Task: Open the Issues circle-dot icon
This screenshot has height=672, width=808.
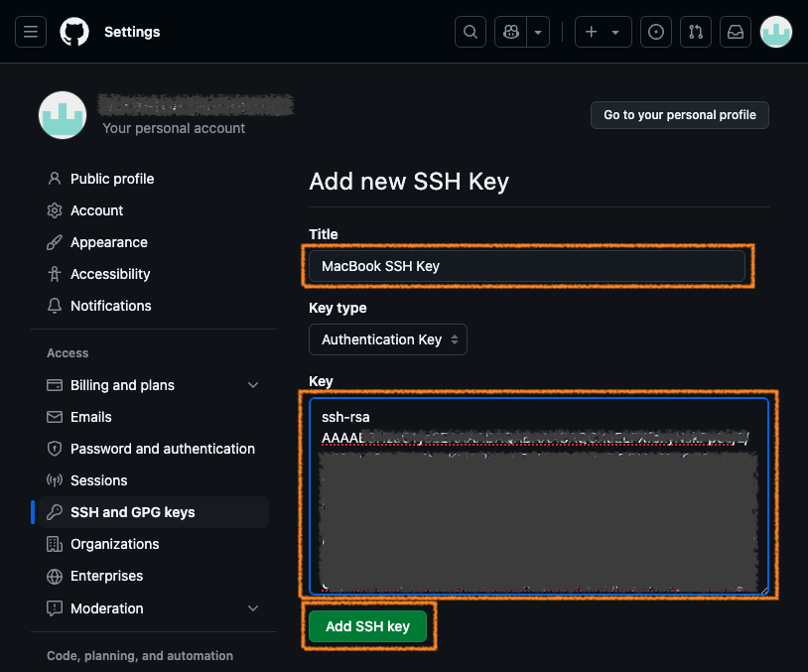Action: (655, 32)
